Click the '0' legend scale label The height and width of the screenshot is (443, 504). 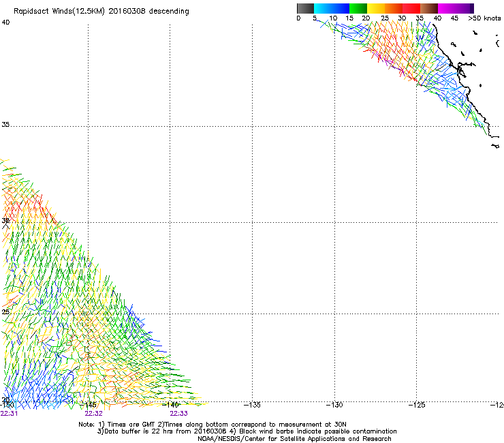click(x=298, y=18)
